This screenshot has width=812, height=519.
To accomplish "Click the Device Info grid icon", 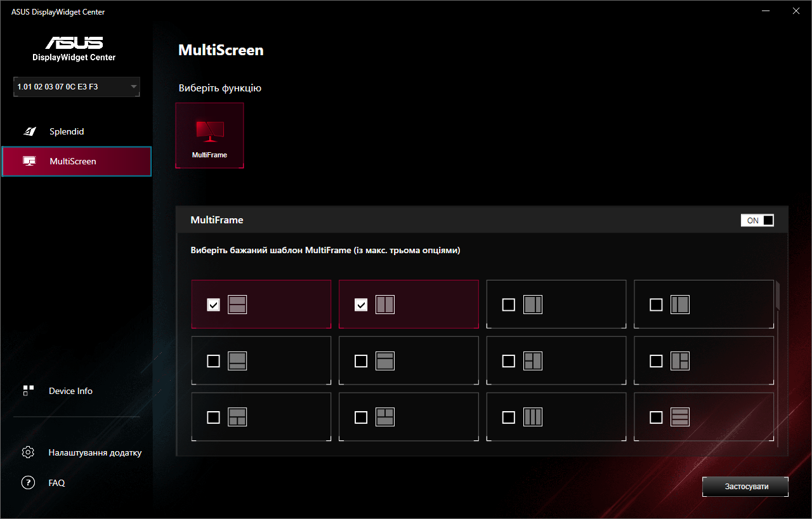I will (x=28, y=391).
